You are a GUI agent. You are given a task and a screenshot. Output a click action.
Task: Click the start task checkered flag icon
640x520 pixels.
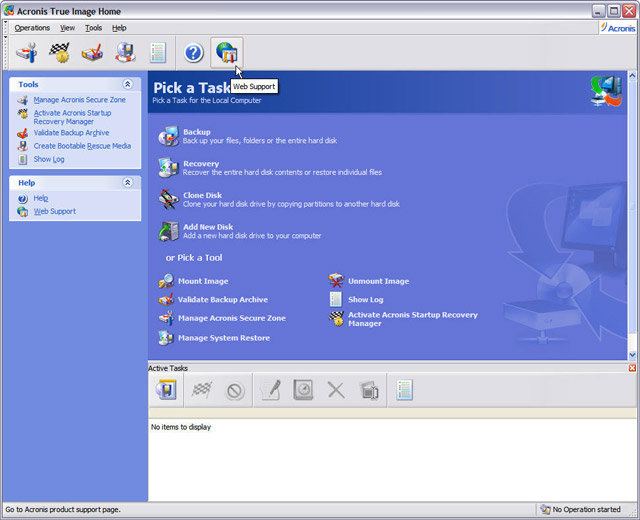[202, 390]
